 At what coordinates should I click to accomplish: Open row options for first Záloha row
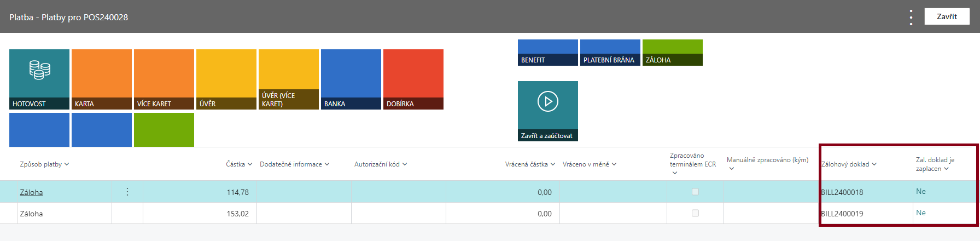[x=127, y=192]
